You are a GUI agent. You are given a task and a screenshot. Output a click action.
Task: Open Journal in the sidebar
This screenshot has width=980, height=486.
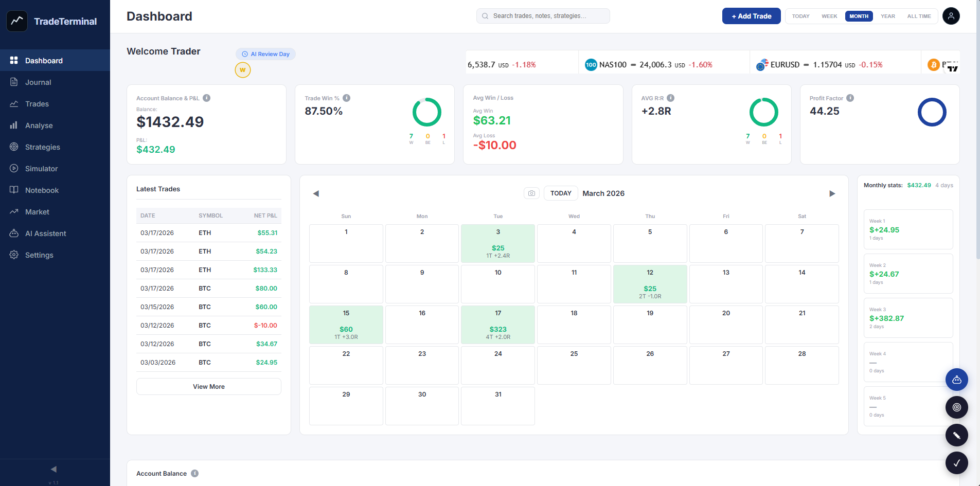click(x=38, y=82)
